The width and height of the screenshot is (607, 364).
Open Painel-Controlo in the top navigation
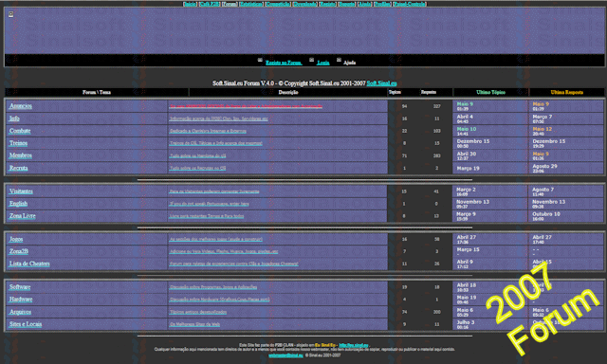(x=410, y=4)
